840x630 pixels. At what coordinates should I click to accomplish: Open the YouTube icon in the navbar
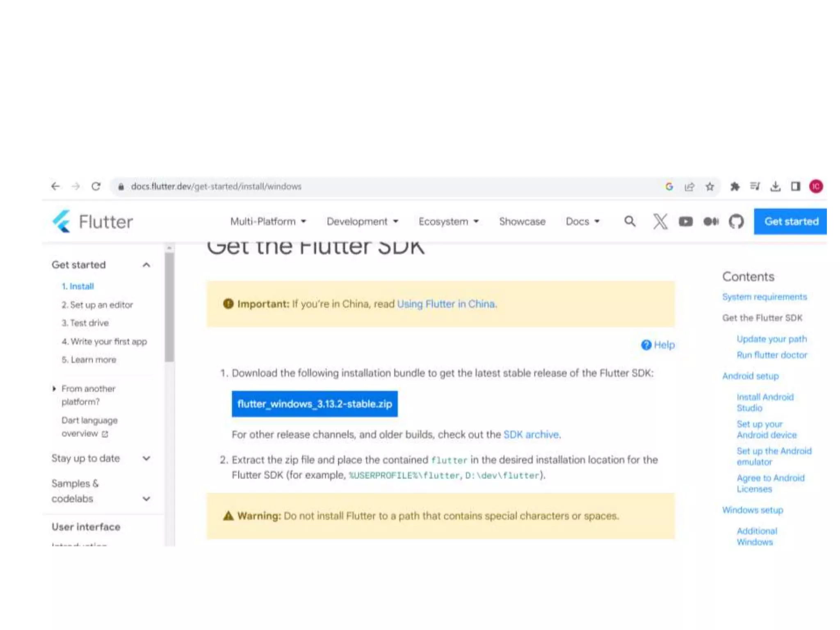click(685, 221)
